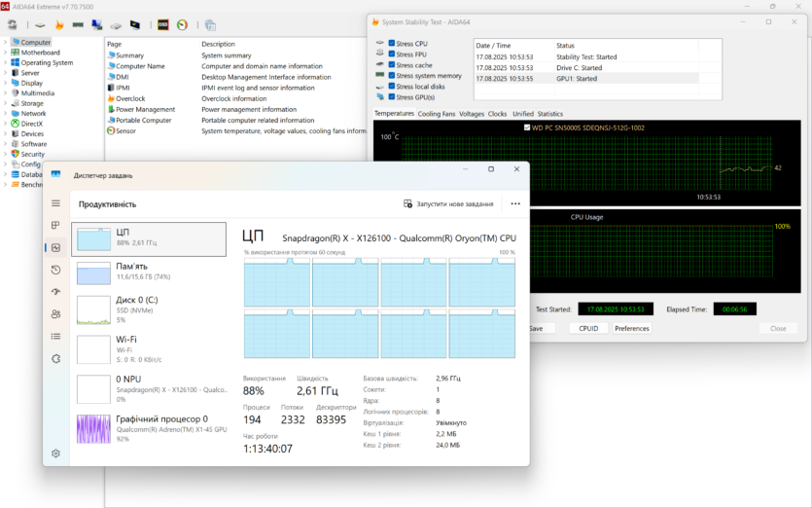Select the Диск 0 (C:) performance entry

coord(149,309)
